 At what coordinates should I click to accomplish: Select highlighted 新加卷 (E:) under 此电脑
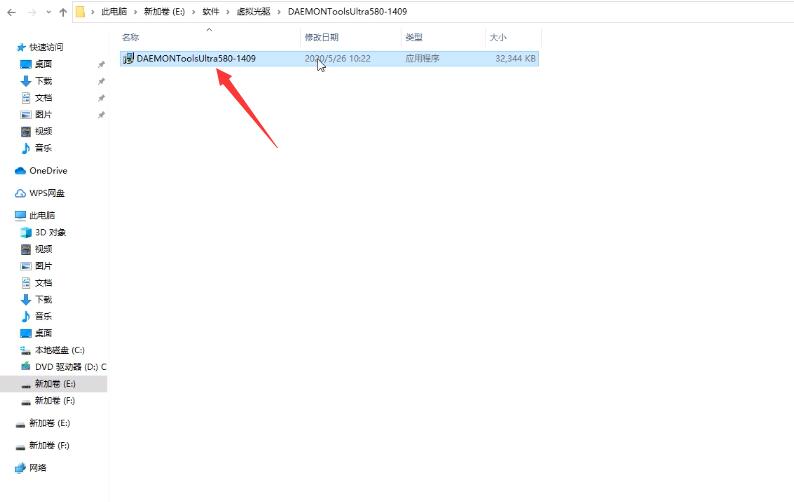tap(55, 384)
